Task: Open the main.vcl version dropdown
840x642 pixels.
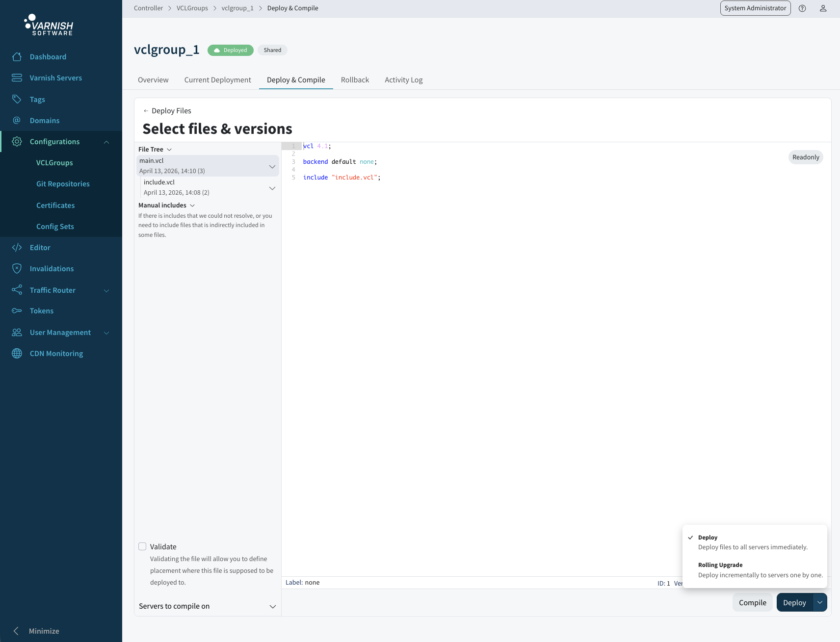Action: [272, 166]
